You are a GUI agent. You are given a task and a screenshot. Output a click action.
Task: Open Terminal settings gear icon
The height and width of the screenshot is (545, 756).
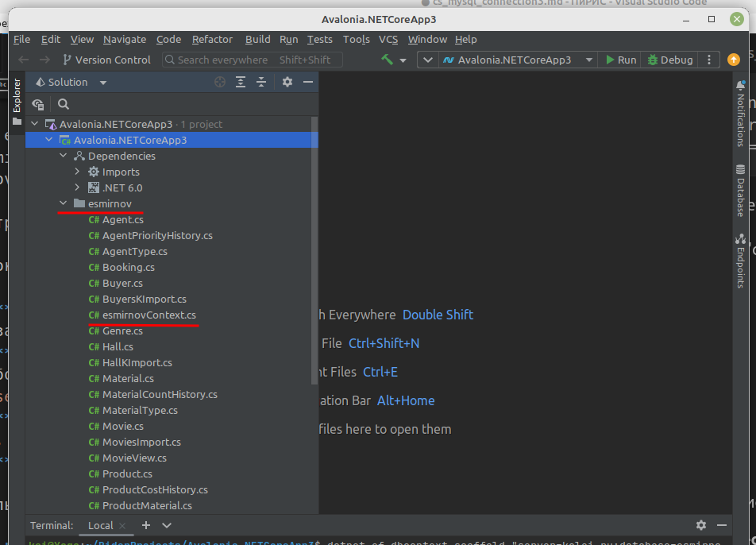point(700,525)
